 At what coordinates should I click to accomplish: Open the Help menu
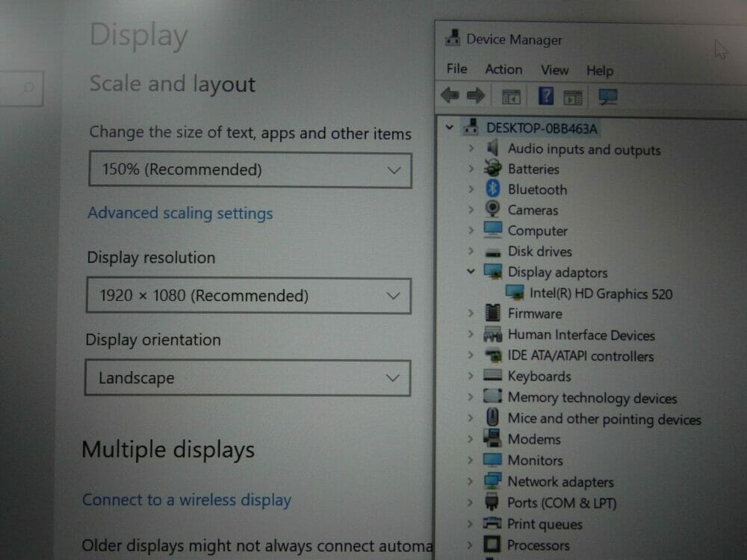click(x=600, y=71)
